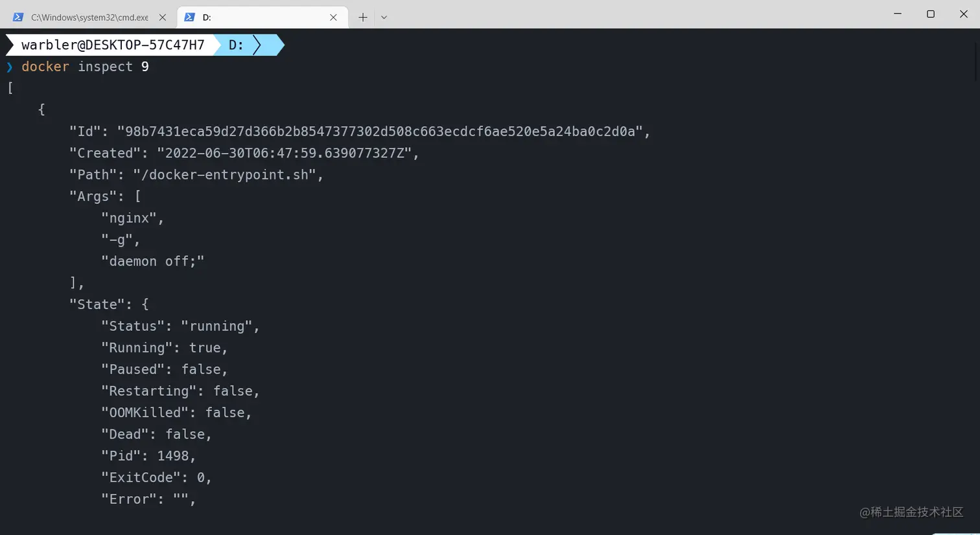
Task: Click the 'docker inspect 9' command
Action: pyautogui.click(x=85, y=67)
